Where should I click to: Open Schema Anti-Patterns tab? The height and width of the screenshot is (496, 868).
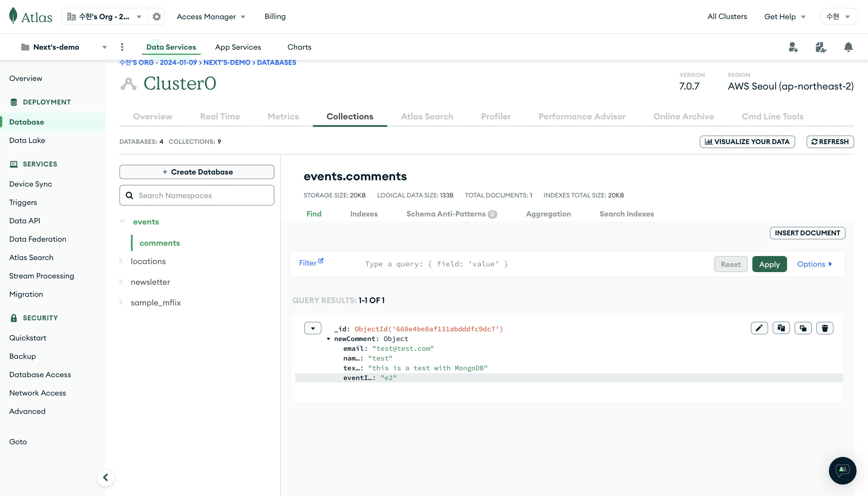pyautogui.click(x=452, y=214)
